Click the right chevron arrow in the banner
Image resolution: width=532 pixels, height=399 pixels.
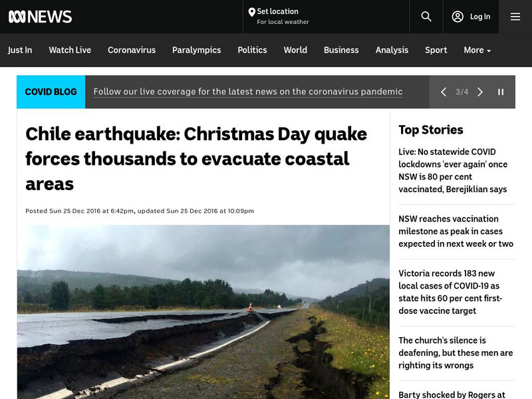click(481, 92)
